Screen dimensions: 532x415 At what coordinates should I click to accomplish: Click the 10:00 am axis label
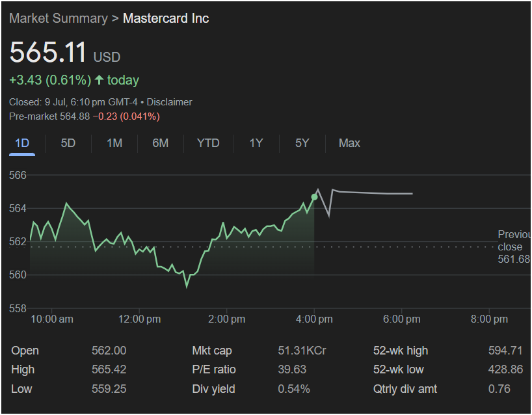(52, 319)
